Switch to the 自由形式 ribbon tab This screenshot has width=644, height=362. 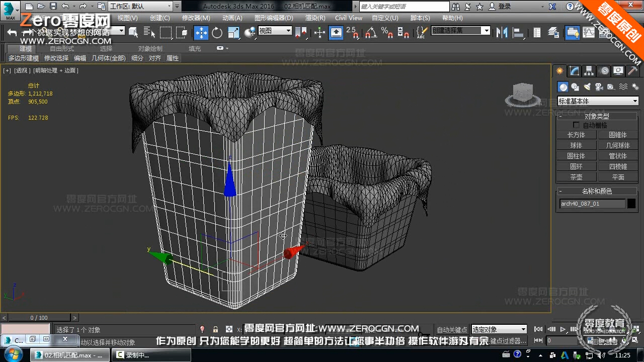[x=62, y=49]
